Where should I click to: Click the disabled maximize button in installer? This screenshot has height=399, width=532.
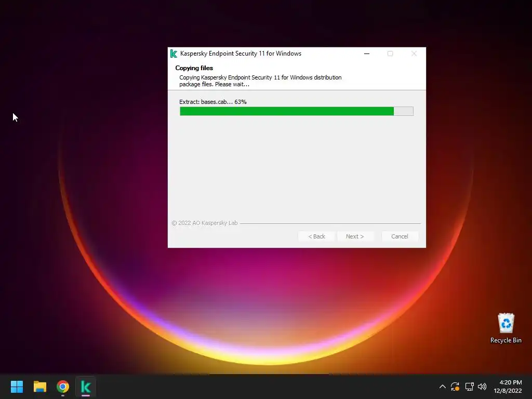point(390,54)
